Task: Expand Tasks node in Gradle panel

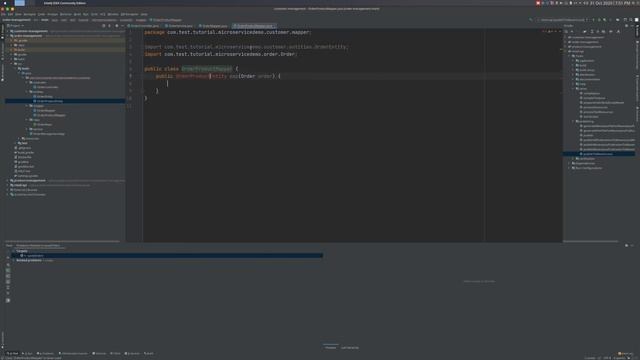Action: tap(569, 56)
